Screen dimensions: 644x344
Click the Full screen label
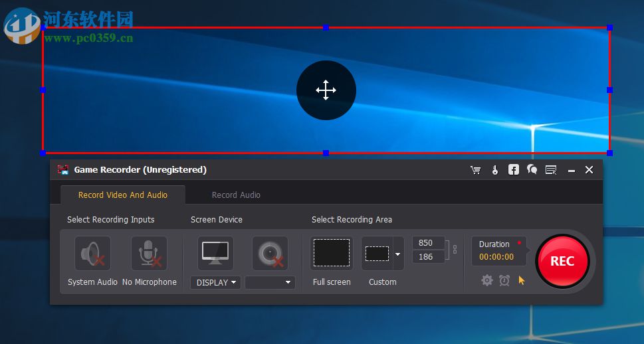(332, 282)
